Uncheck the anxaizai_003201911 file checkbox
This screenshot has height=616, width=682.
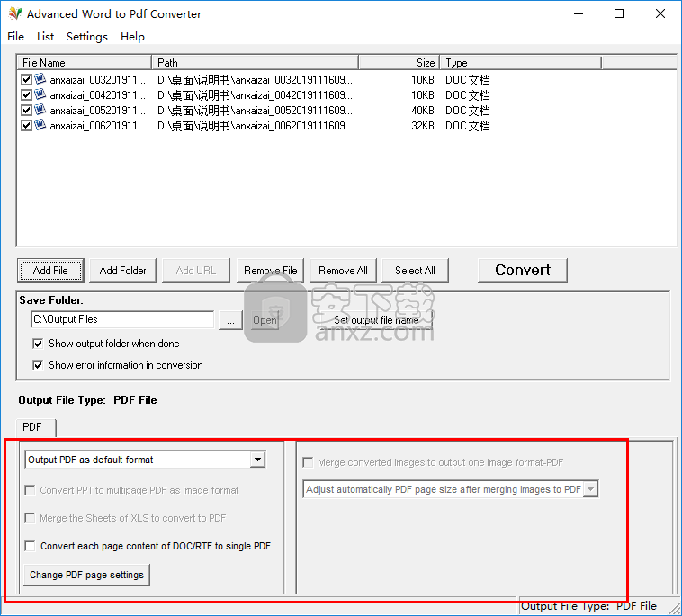(x=26, y=79)
